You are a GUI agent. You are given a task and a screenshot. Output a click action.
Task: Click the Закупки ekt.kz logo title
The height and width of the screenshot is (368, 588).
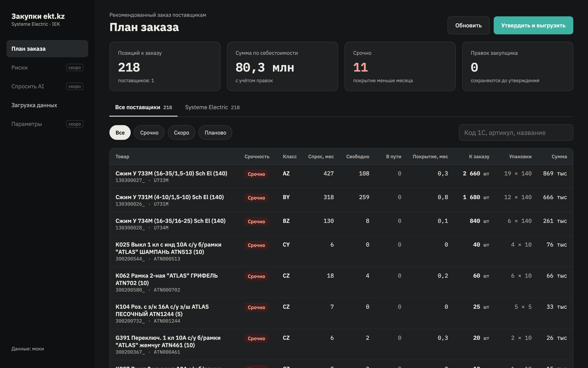pos(38,16)
